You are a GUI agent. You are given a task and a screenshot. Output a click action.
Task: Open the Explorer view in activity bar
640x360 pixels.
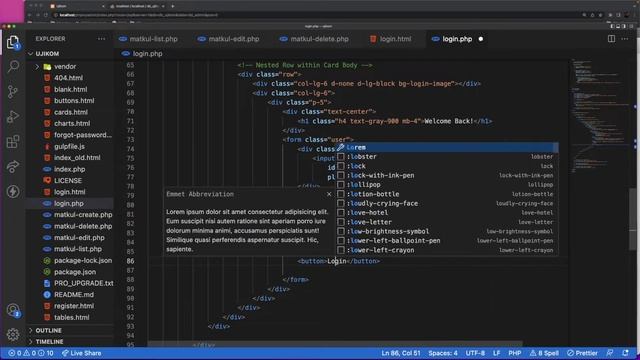[x=13, y=42]
